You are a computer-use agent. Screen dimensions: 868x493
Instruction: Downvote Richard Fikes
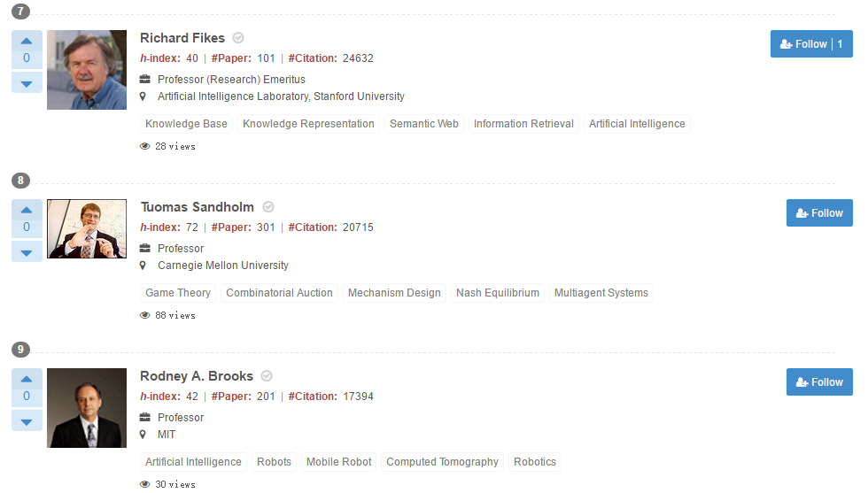coord(27,82)
